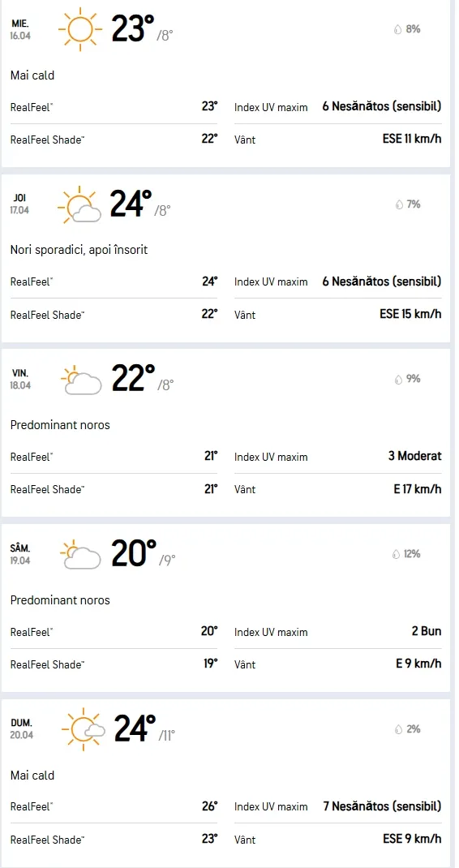Click the partly sunny icon for Thursday 17.04
This screenshot has width=459, height=868.
(x=79, y=204)
